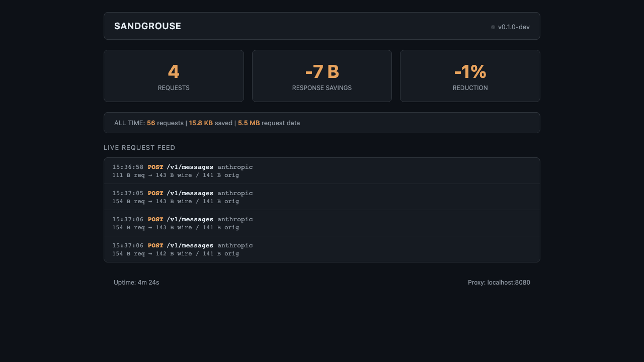Image resolution: width=644 pixels, height=362 pixels.
Task: Click the status dot next to v0.1.0-dev
Action: tap(493, 27)
